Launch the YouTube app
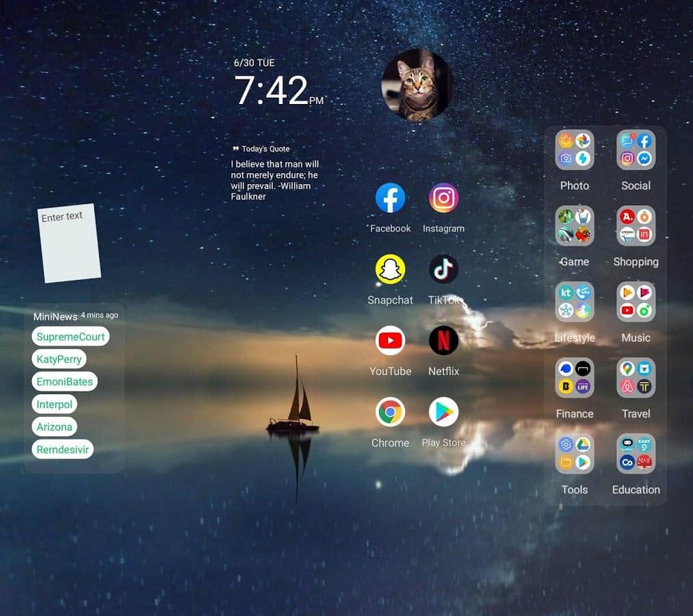The image size is (693, 616). click(x=390, y=341)
